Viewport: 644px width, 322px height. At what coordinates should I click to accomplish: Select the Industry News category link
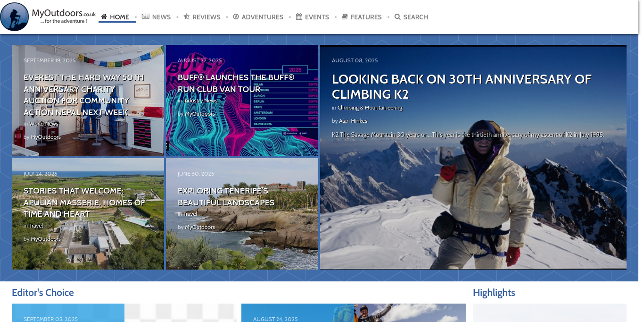tap(200, 101)
